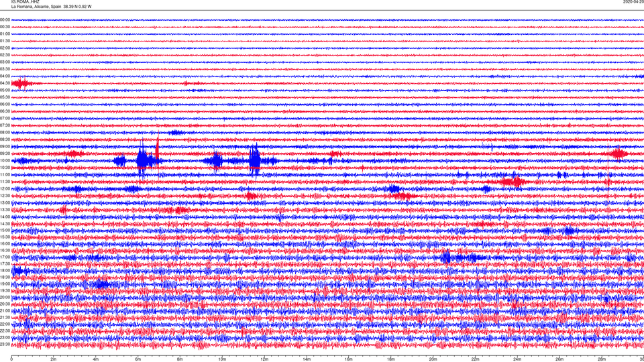Select the 23:30 hour label

(x=5, y=345)
